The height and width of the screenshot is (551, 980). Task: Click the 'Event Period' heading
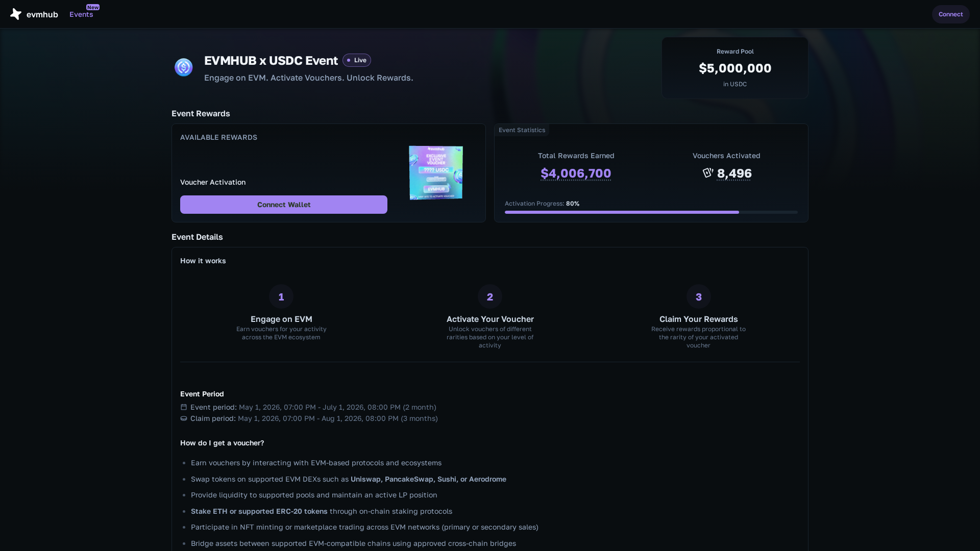202,394
